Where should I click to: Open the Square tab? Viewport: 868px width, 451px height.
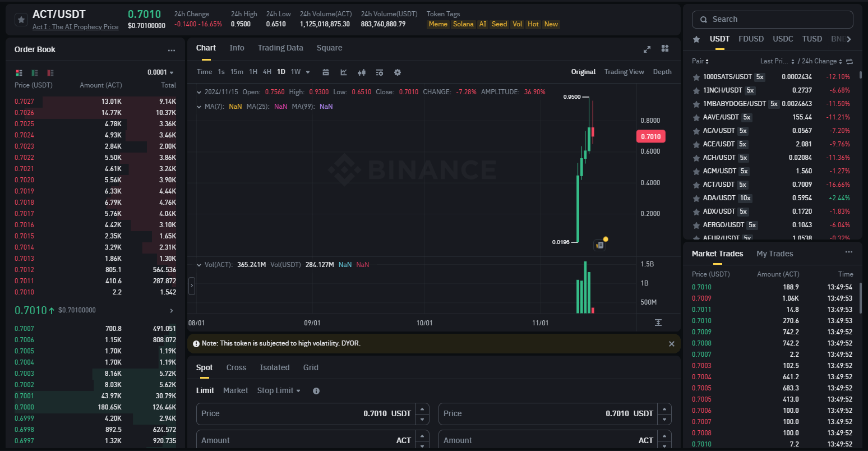coord(329,48)
